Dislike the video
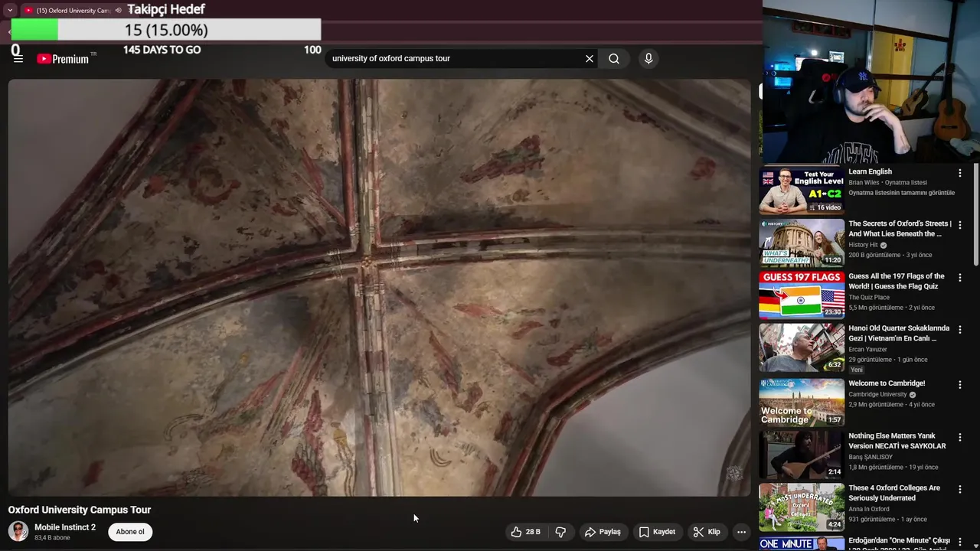 (560, 532)
